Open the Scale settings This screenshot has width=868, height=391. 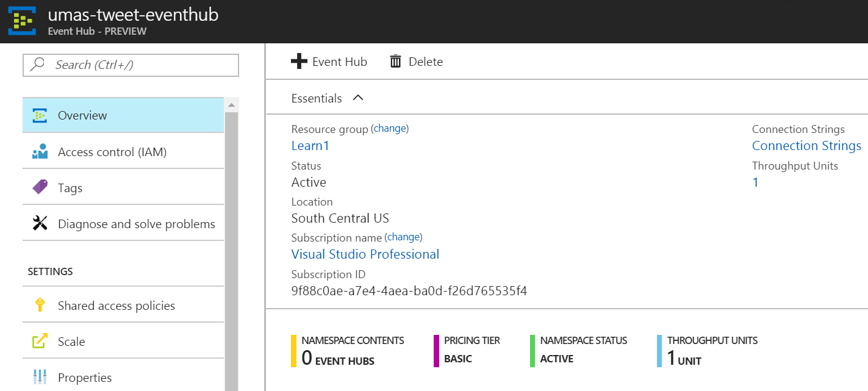pyautogui.click(x=123, y=341)
